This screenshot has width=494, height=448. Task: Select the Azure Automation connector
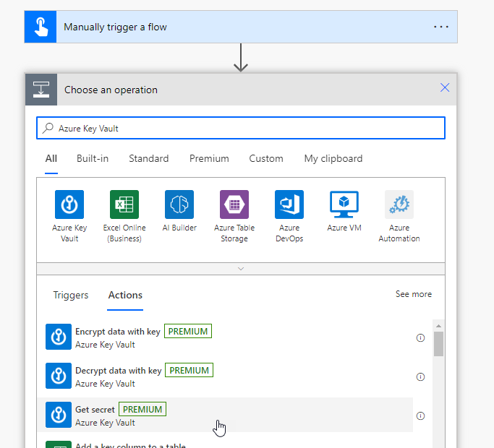point(399,204)
